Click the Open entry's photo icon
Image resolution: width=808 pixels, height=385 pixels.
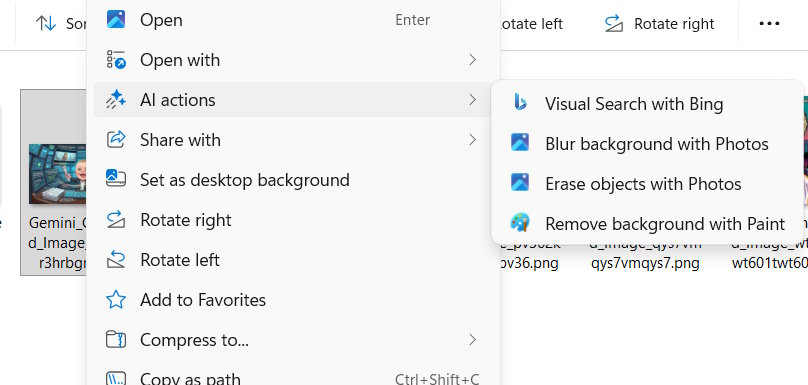point(116,20)
